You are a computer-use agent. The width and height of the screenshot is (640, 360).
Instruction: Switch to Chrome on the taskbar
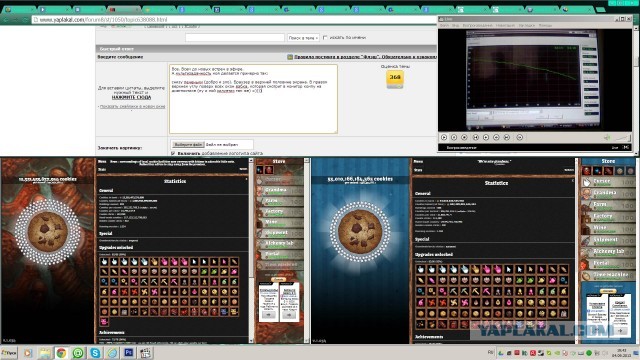(x=61, y=353)
